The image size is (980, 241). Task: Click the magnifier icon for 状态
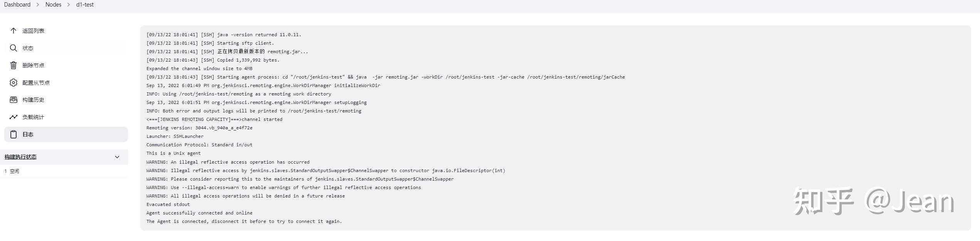click(13, 48)
